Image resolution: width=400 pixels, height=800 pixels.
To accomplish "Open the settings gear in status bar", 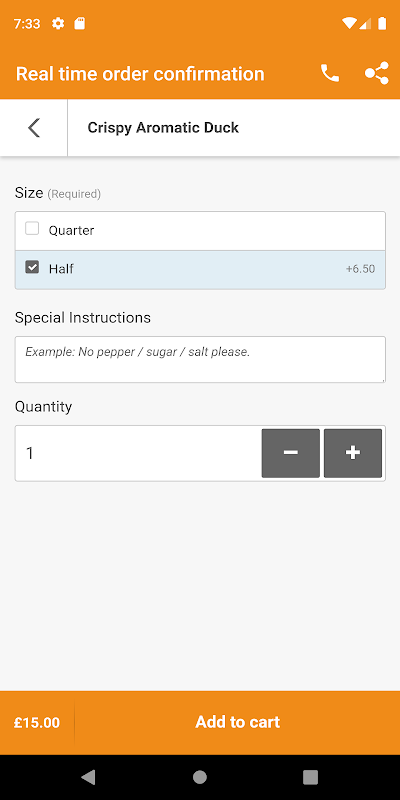I will pyautogui.click(x=58, y=23).
